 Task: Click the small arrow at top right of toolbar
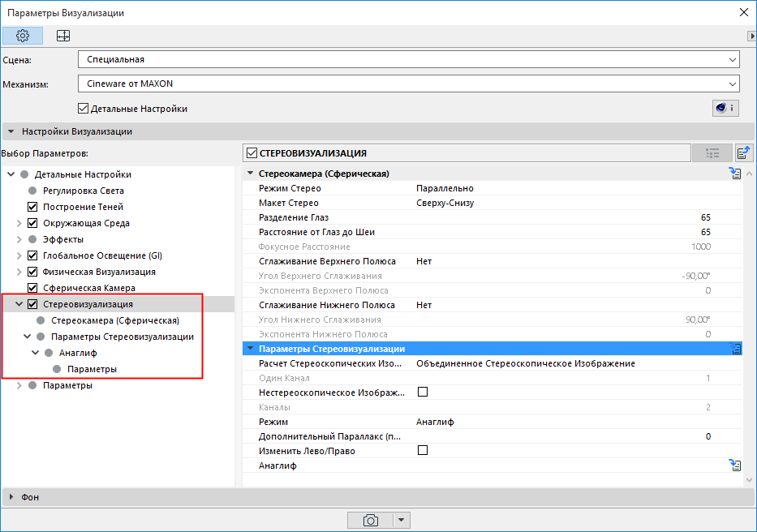pos(751,36)
